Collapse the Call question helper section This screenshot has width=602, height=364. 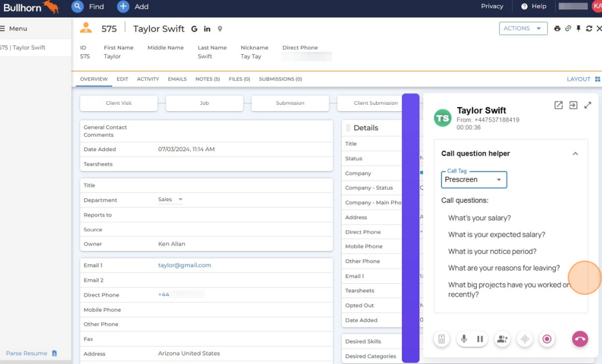coord(575,154)
